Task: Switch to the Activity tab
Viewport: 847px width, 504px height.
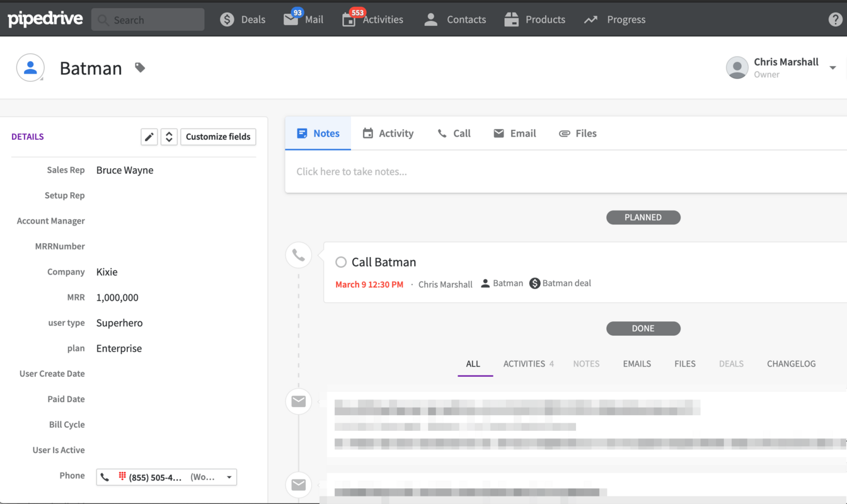Action: (388, 133)
